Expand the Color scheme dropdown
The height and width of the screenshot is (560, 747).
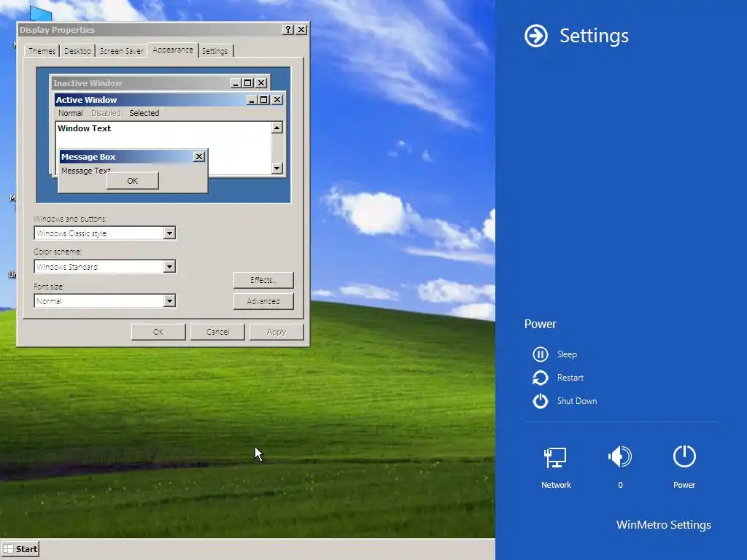pyautogui.click(x=169, y=266)
